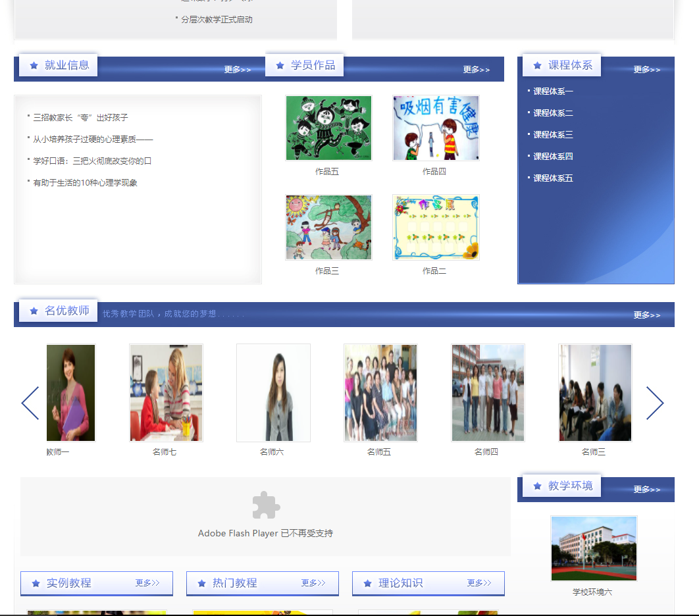
Task: Open the 名师四 group photo
Action: click(x=488, y=393)
